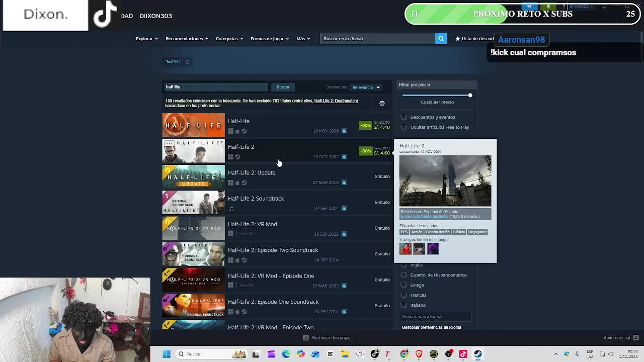Click the "half life" search terms field
This screenshot has width=644, height=362.
pos(216,87)
